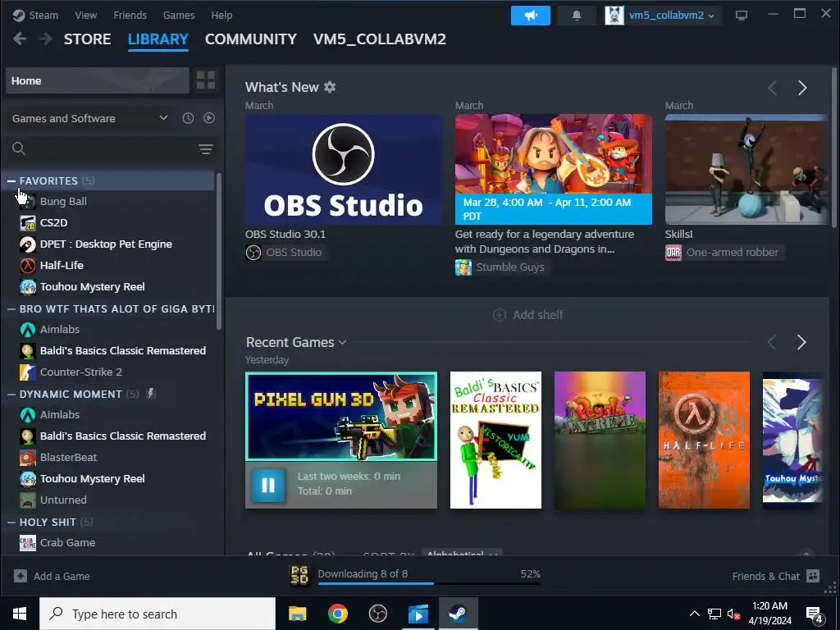The image size is (840, 630).
Task: Next arrow in Recent Games shelf
Action: (801, 342)
